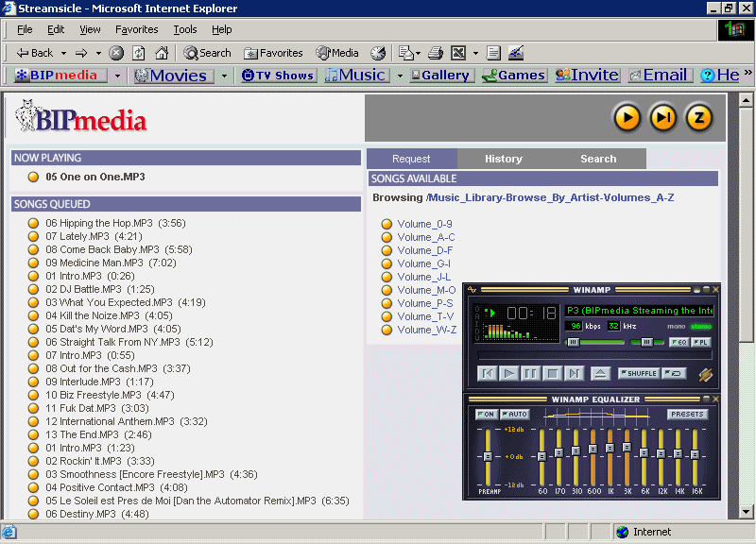Click the IE Stop toolbar icon

[x=116, y=53]
